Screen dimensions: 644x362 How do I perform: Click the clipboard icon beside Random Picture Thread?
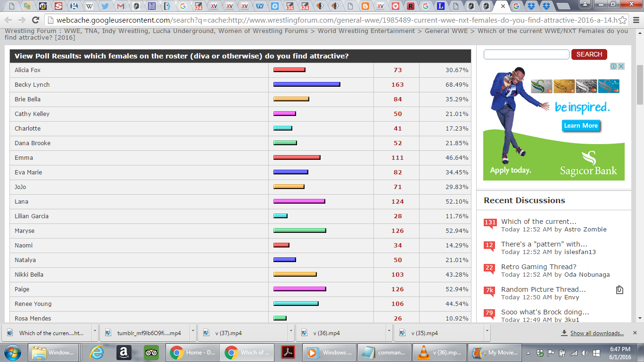pyautogui.click(x=619, y=289)
